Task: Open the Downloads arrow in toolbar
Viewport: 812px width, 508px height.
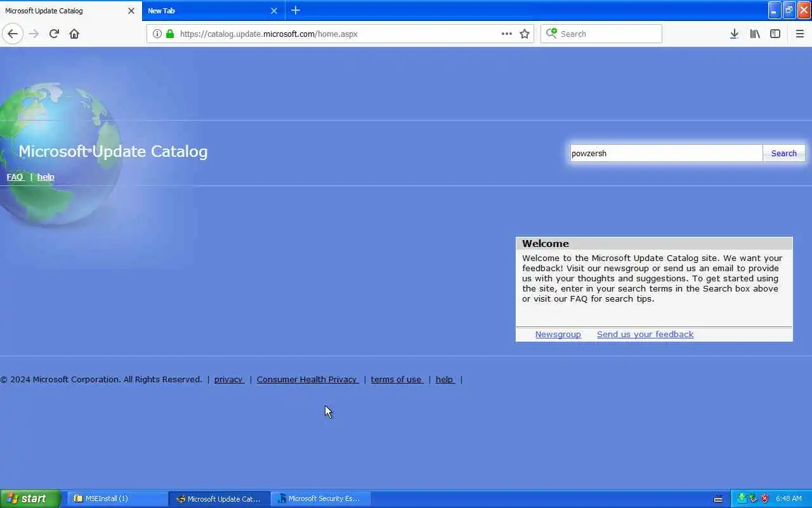Action: click(x=734, y=34)
